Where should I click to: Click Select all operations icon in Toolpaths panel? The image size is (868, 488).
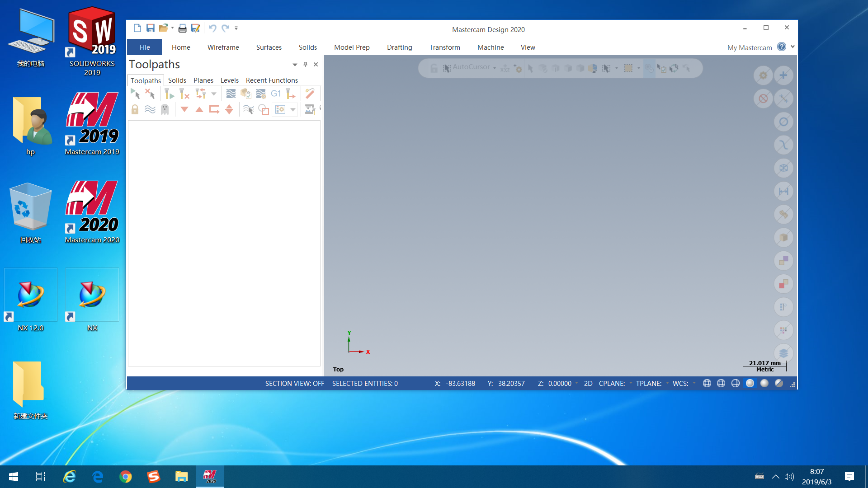[135, 94]
